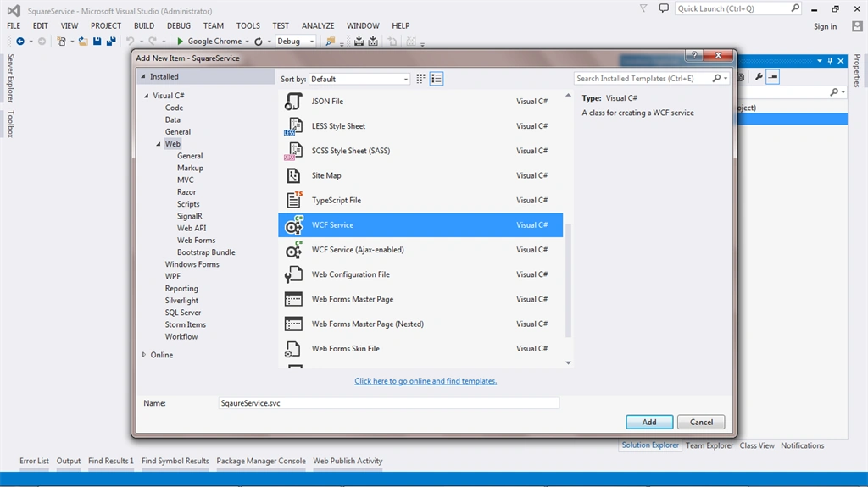Click the Save All toolbar icon
The height and width of the screenshot is (487, 868).
(x=111, y=41)
